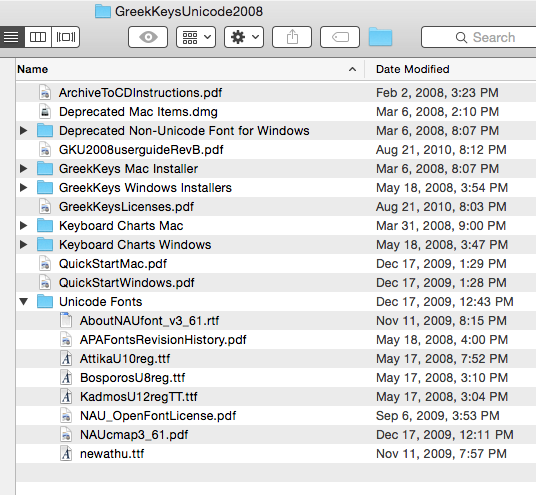Expand the Keyboard Charts Windows folder
This screenshot has height=495, width=536.
click(x=24, y=244)
